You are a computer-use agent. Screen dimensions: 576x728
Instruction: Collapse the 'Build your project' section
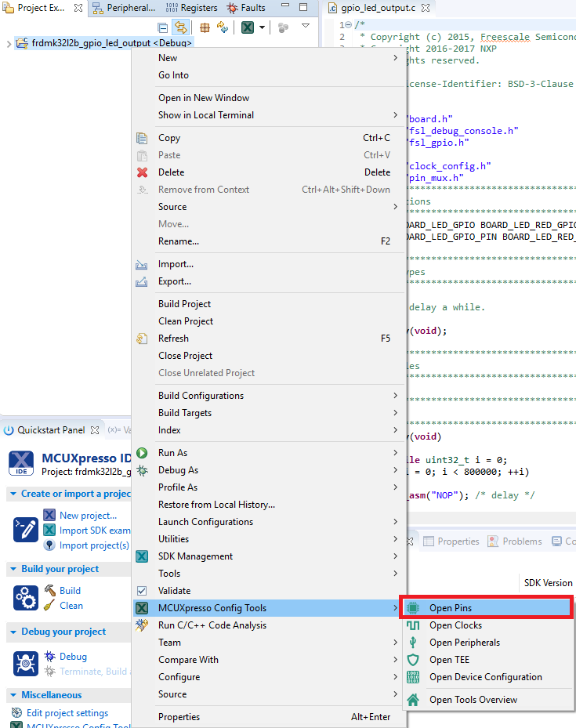[x=13, y=569]
